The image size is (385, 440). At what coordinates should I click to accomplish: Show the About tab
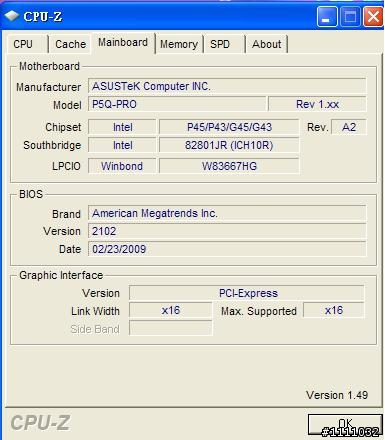(266, 44)
